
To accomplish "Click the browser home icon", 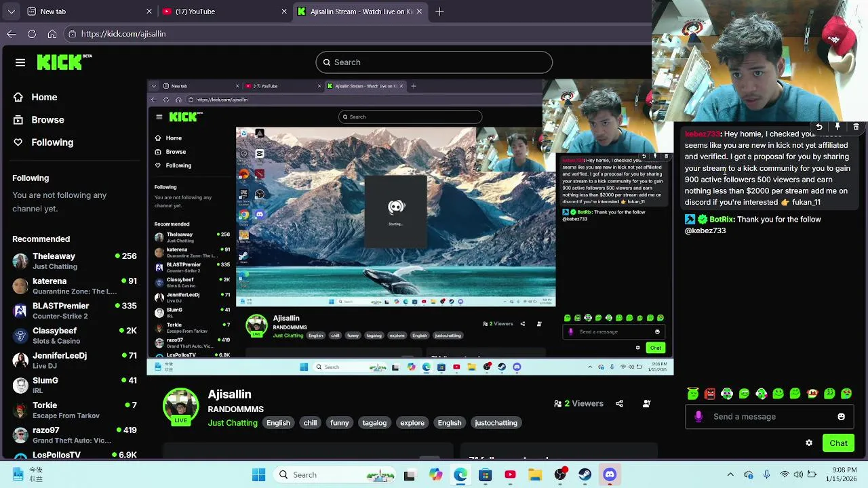I will (x=52, y=34).
